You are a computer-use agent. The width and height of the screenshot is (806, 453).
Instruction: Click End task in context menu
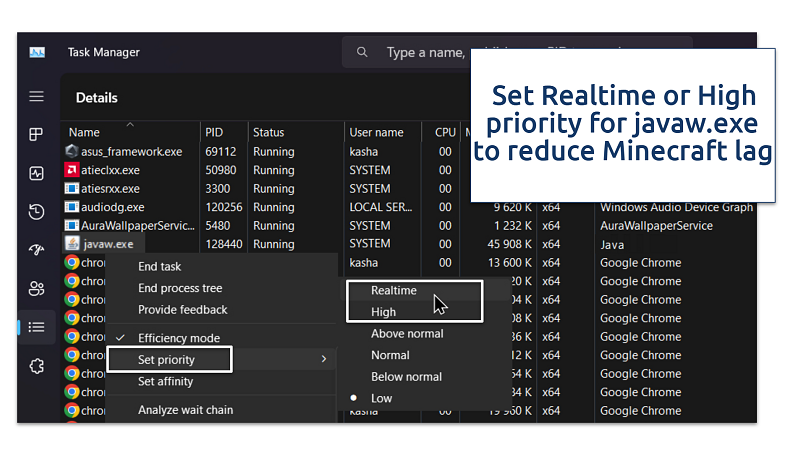(x=160, y=267)
